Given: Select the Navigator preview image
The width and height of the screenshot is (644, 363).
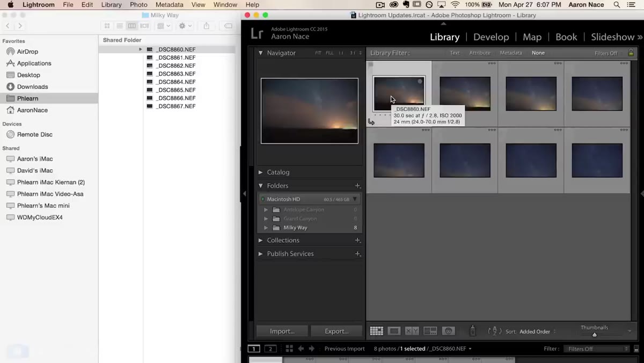Looking at the screenshot, I should [x=310, y=111].
